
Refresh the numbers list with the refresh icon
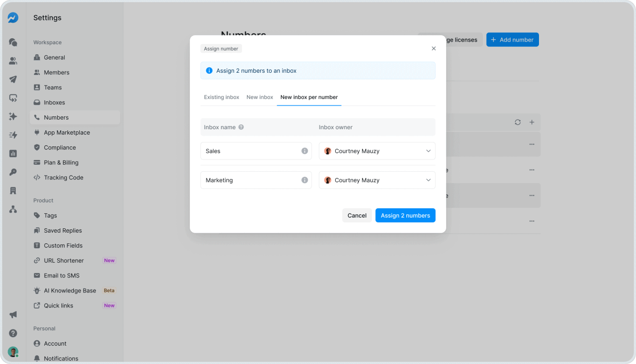point(517,122)
